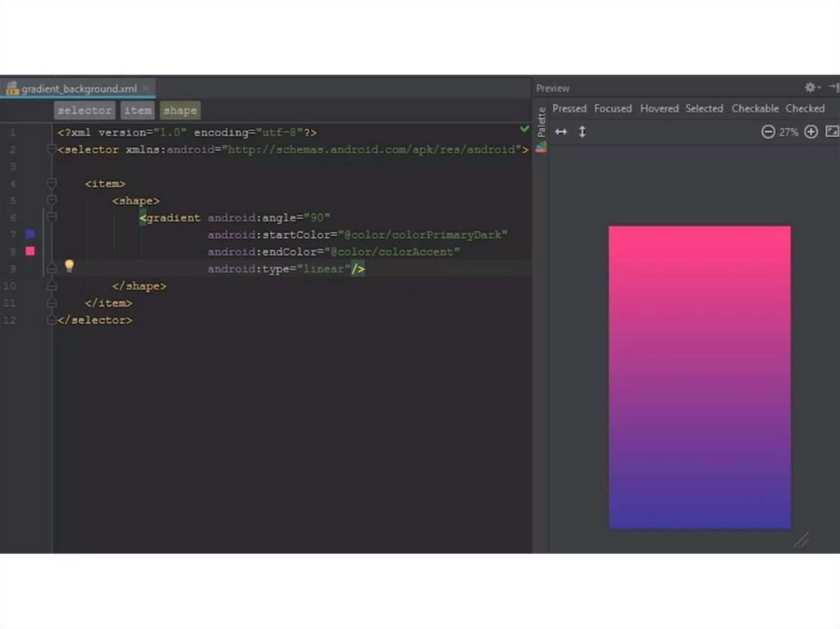Collapse the selector tag on line 2
Image resolution: width=840 pixels, height=629 pixels.
pos(52,149)
